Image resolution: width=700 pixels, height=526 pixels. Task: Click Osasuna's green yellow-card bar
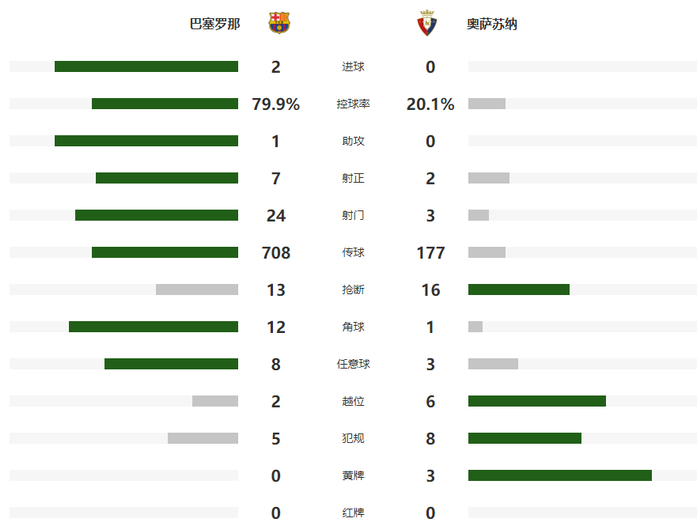click(x=560, y=476)
